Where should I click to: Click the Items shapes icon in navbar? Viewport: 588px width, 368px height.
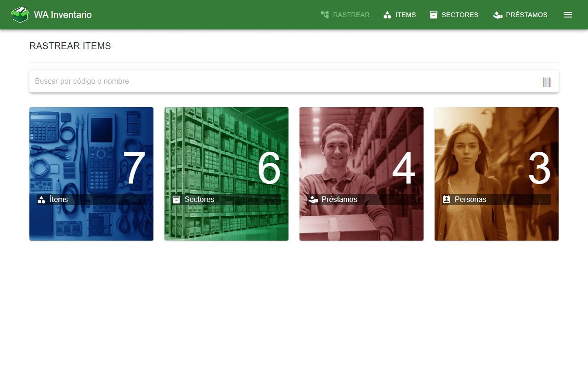point(387,15)
